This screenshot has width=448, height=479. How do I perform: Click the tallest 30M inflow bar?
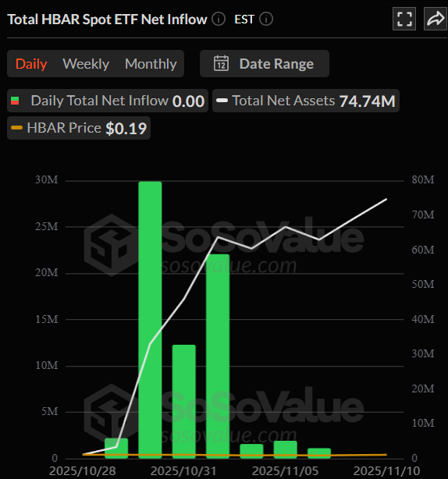[x=150, y=320]
